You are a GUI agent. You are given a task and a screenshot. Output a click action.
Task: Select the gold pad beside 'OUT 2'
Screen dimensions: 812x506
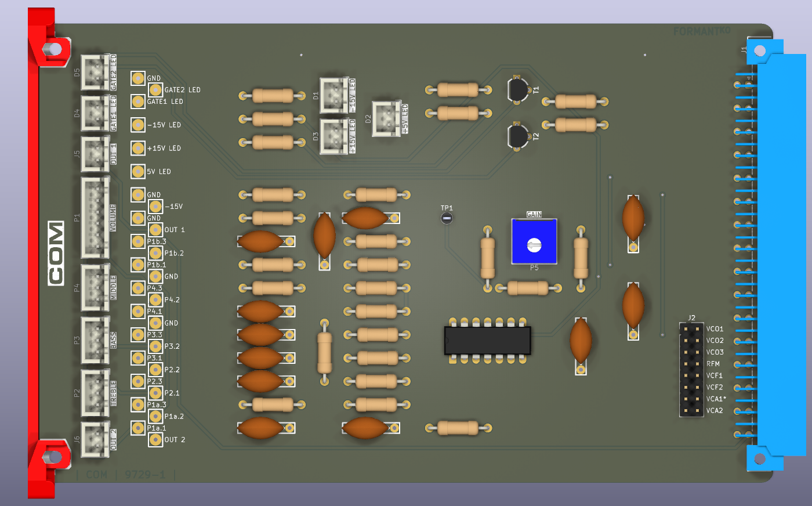[x=155, y=439]
